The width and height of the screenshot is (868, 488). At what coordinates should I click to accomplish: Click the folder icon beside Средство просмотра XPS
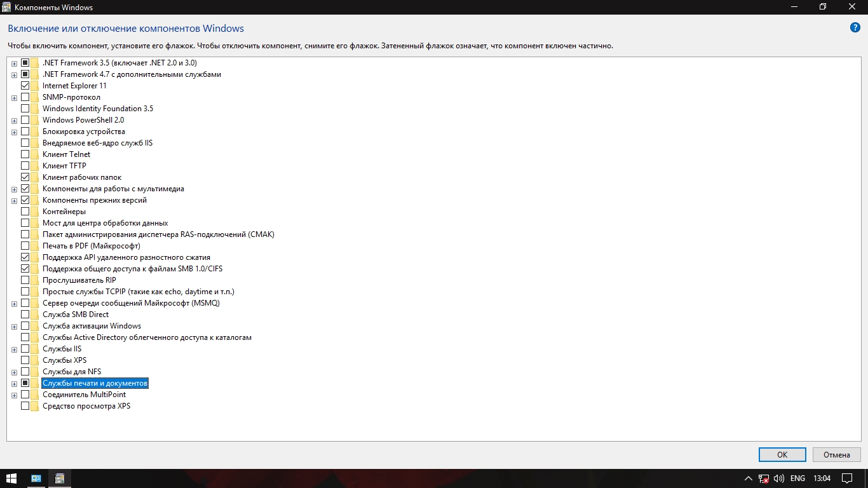point(34,406)
